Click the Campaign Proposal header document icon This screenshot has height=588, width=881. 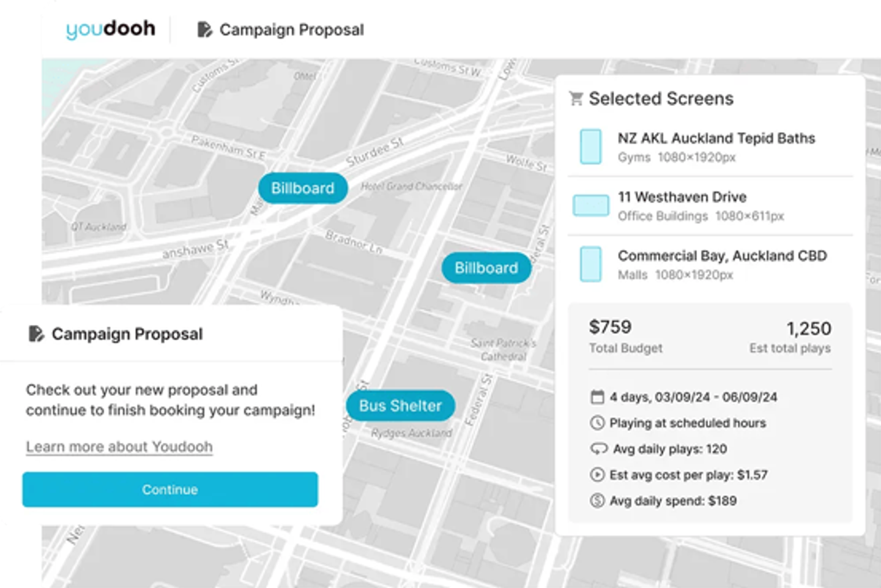(x=205, y=29)
